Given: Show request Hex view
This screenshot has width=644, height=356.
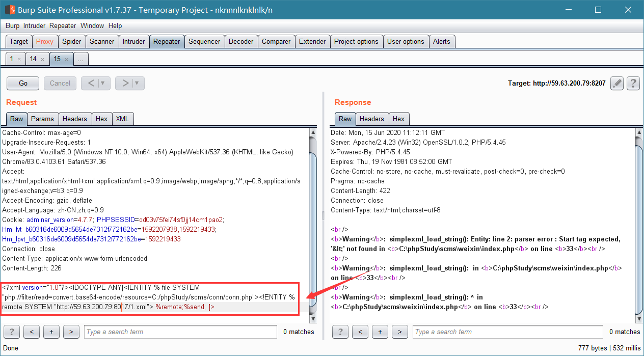Looking at the screenshot, I should 102,119.
